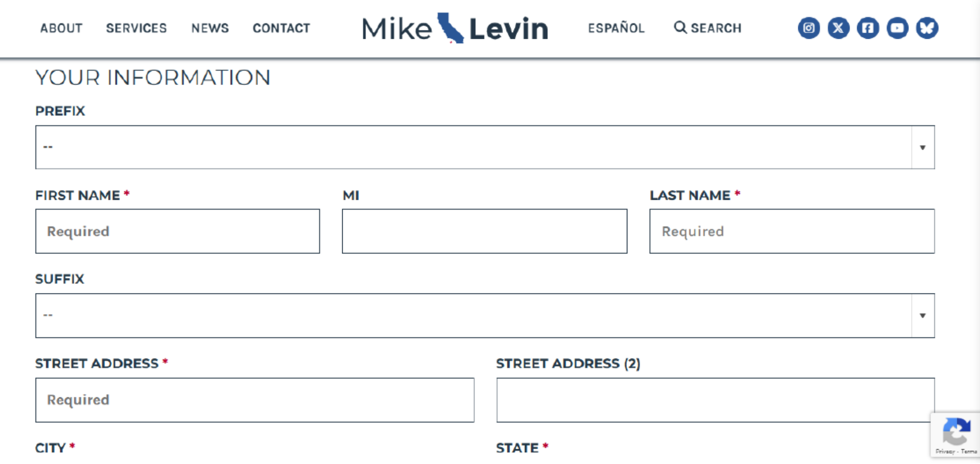The height and width of the screenshot is (464, 980).
Task: Open the Bluesky butterfly icon
Action: point(927,28)
